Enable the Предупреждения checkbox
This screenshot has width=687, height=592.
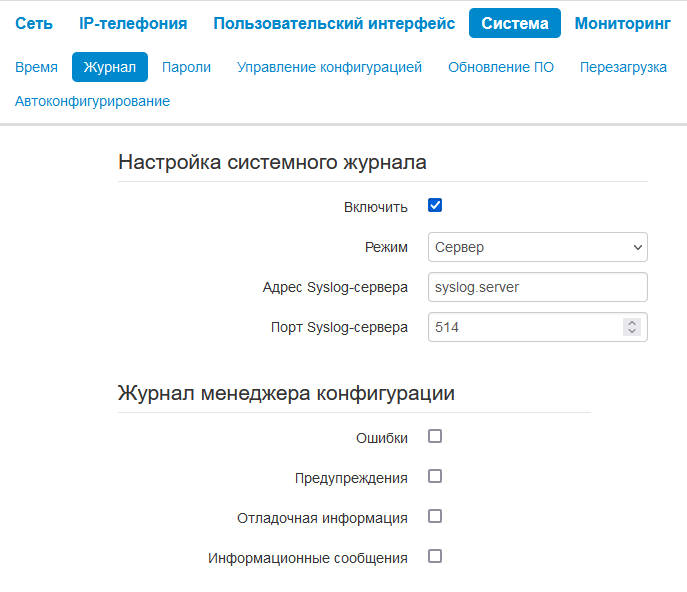click(x=435, y=477)
